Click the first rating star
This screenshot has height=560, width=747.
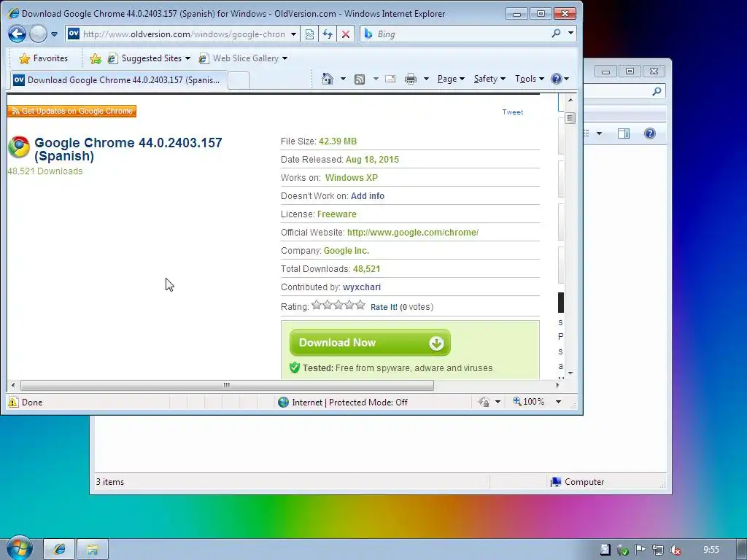pos(317,306)
